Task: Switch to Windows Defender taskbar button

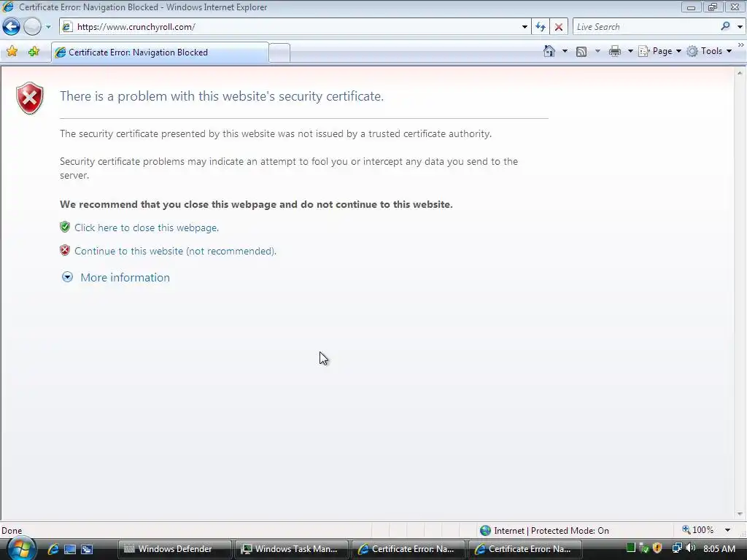Action: coord(175,549)
